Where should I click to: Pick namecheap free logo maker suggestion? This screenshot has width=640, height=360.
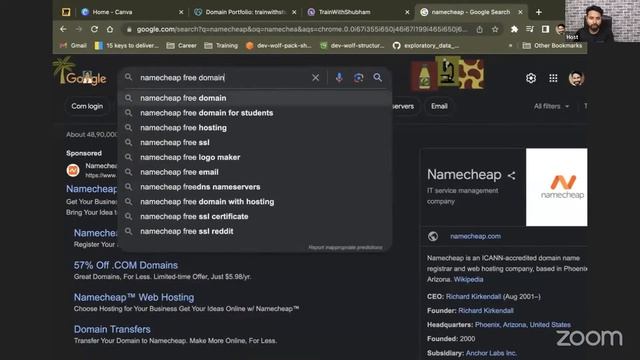point(255,157)
